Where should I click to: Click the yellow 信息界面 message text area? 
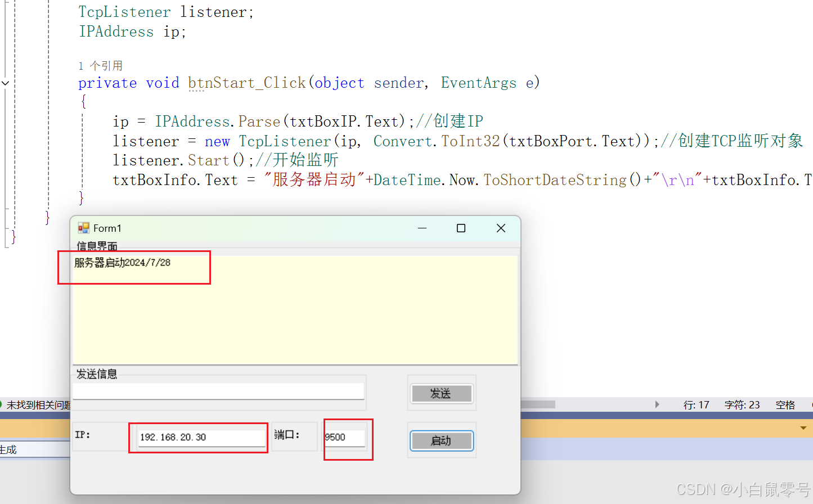click(295, 309)
